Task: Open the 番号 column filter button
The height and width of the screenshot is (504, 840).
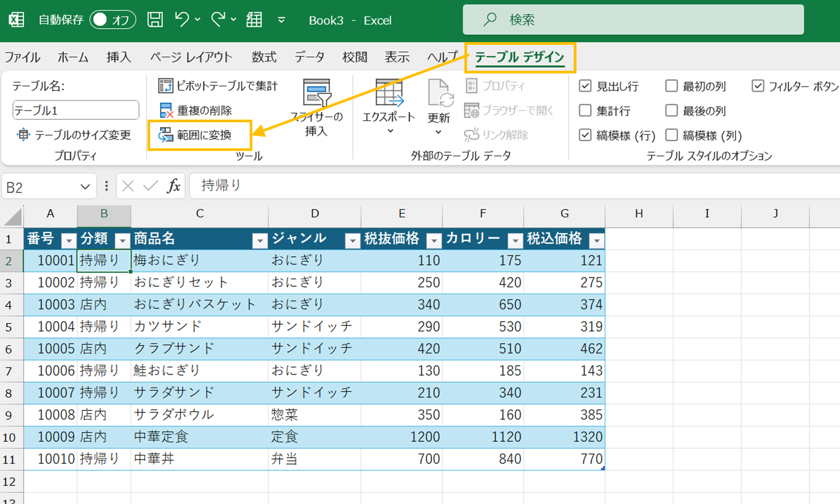Action: point(69,241)
